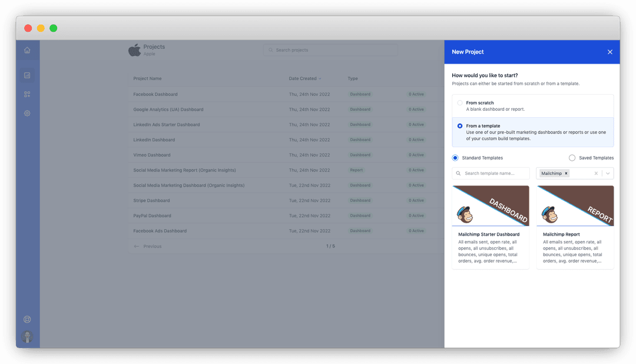Focus the Search template name field
Image resolution: width=636 pixels, height=364 pixels.
click(491, 173)
